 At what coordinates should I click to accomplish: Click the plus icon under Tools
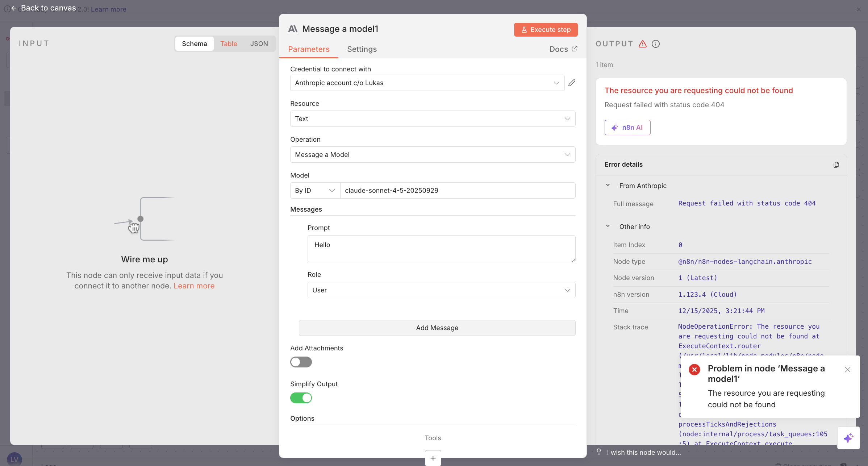[433, 458]
